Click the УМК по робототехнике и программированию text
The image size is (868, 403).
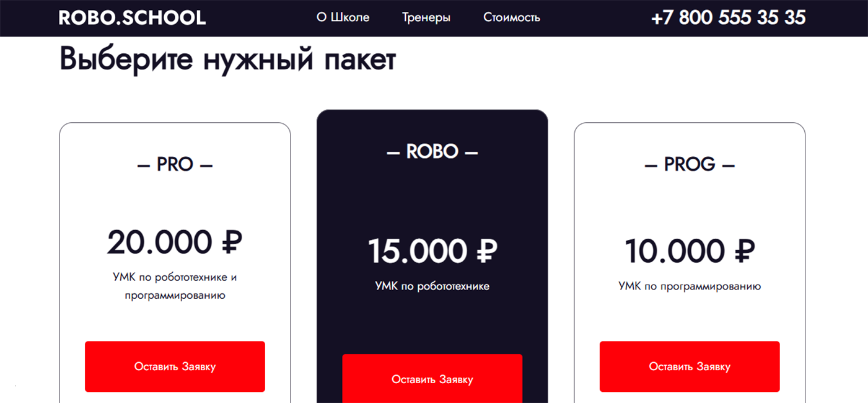[175, 286]
